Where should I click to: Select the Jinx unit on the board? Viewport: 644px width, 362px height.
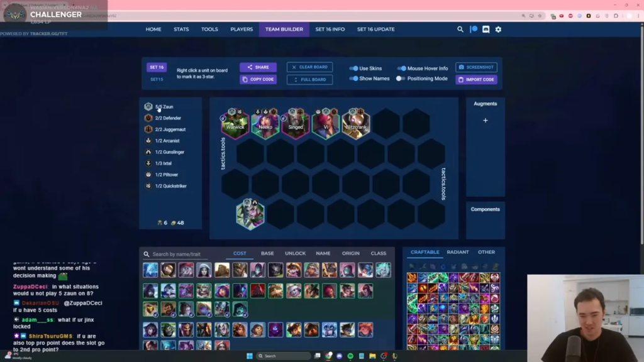250,214
